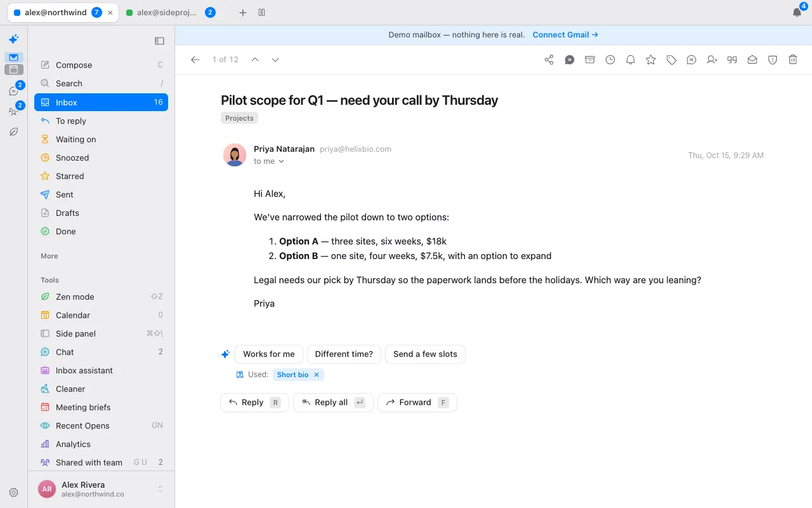Archive this email with the box icon
The image size is (812, 508).
[x=590, y=60]
